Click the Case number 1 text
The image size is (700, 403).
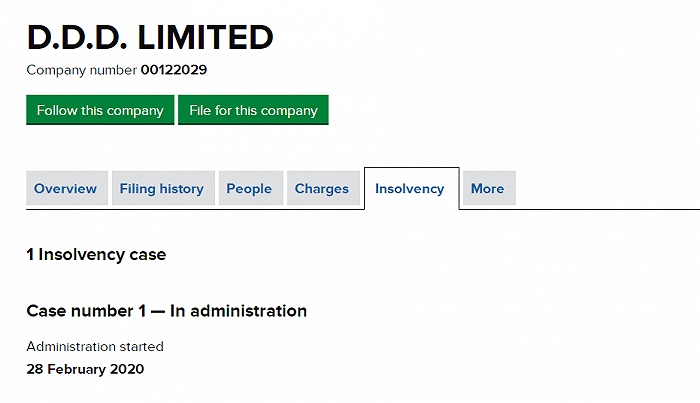85,311
